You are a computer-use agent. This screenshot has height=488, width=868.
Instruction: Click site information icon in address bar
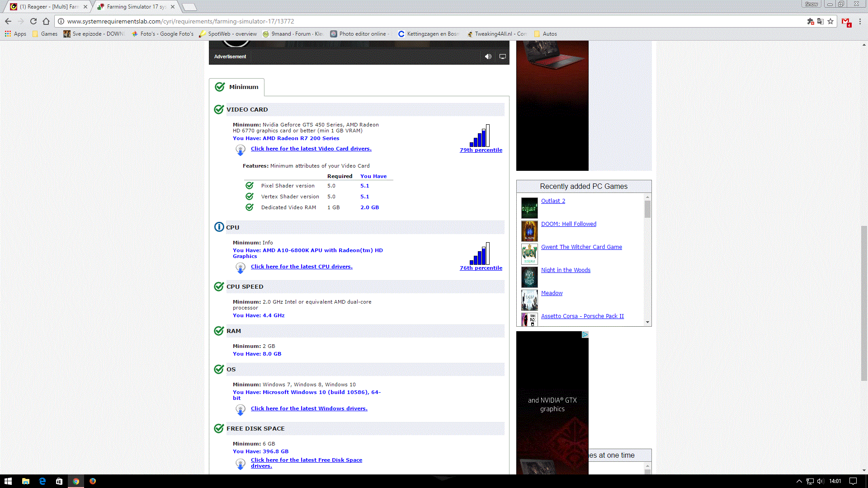pos(61,21)
